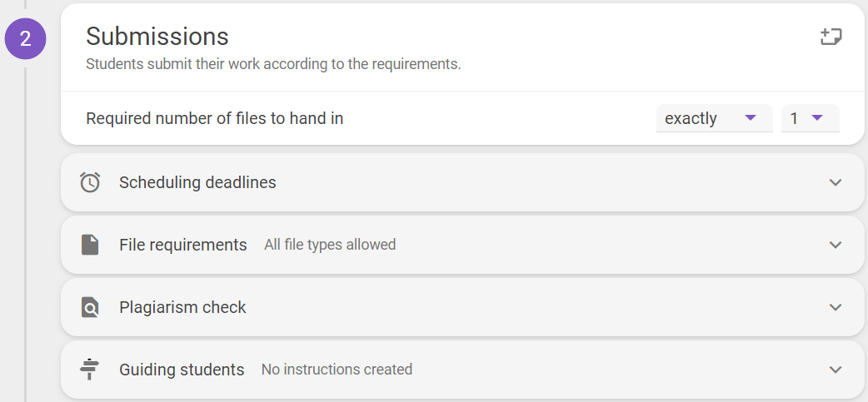Click the Guiding students signpost icon
868x402 pixels.
pos(89,369)
